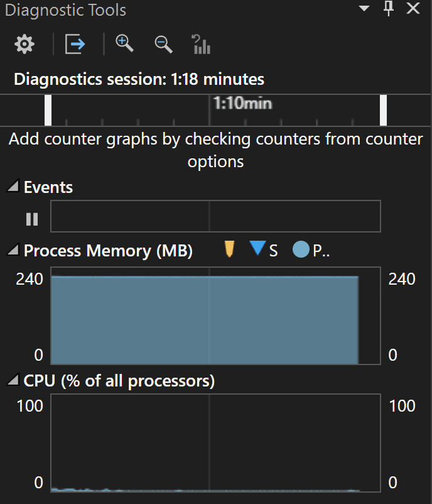Open the window position dropdown arrow

pyautogui.click(x=364, y=8)
